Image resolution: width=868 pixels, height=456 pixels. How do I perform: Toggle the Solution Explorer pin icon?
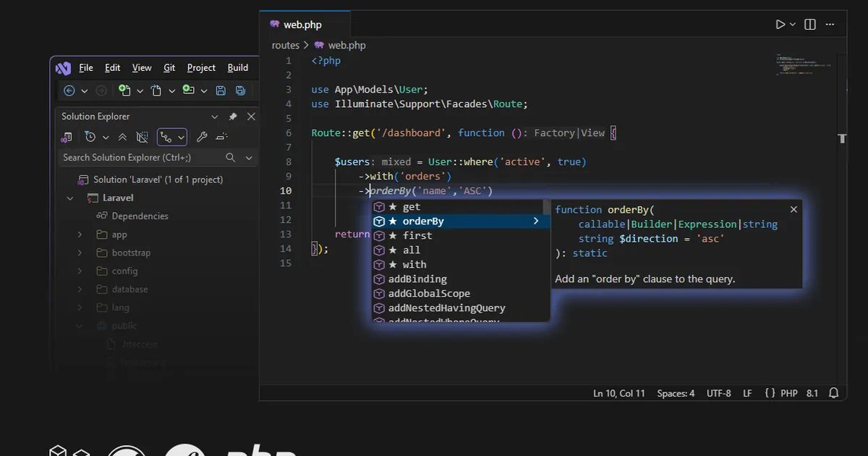pyautogui.click(x=233, y=117)
